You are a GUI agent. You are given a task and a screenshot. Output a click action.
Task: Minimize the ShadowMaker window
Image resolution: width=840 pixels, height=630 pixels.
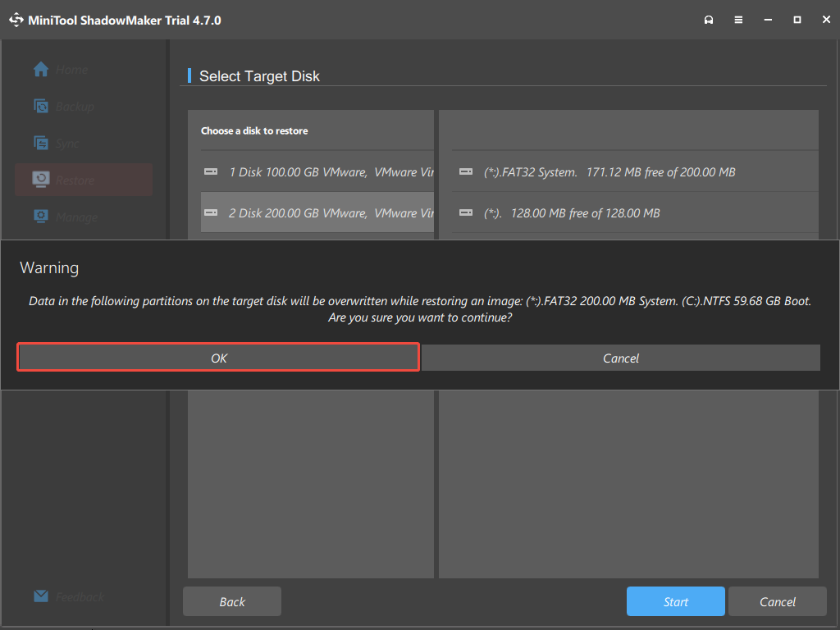(x=768, y=20)
